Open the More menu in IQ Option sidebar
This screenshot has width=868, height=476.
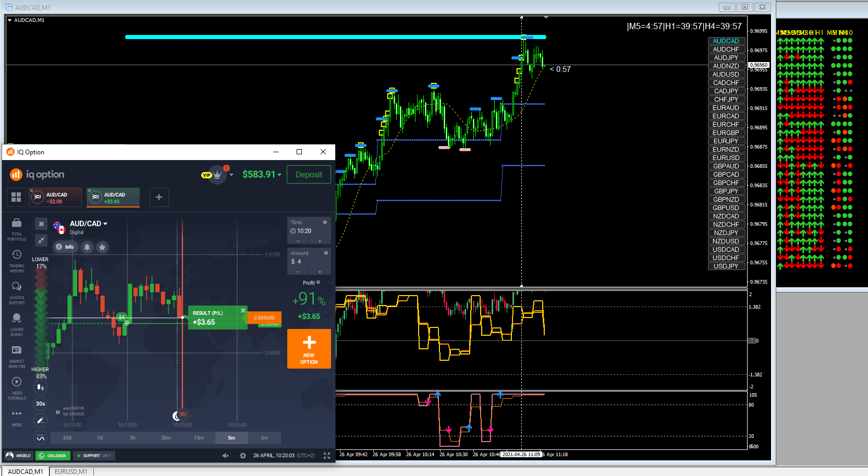coord(17,418)
